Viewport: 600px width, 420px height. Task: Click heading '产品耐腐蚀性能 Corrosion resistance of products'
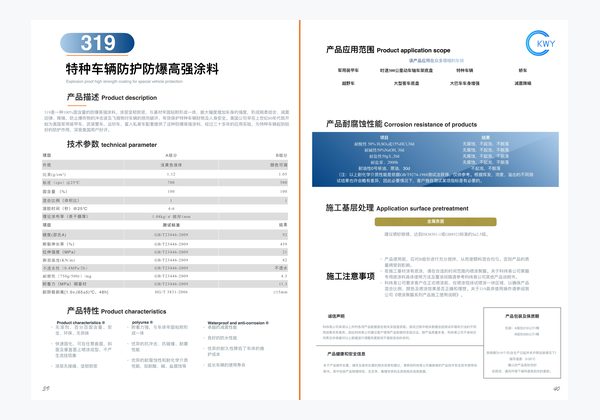pyautogui.click(x=401, y=124)
